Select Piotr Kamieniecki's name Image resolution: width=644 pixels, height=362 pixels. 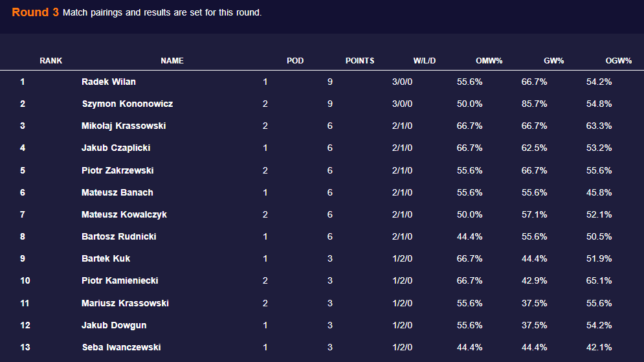coord(120,281)
